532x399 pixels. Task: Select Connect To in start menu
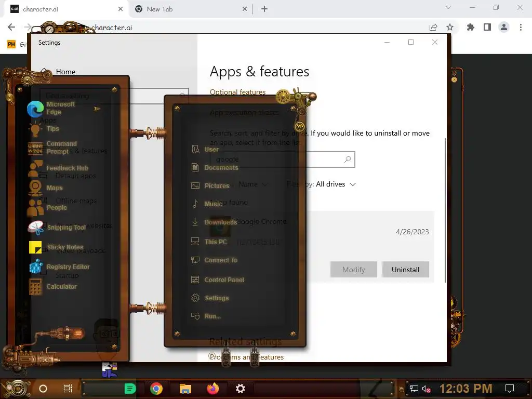tap(214, 260)
